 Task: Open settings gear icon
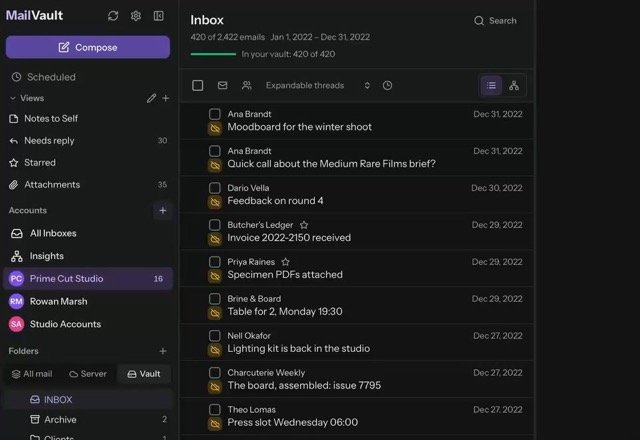136,16
